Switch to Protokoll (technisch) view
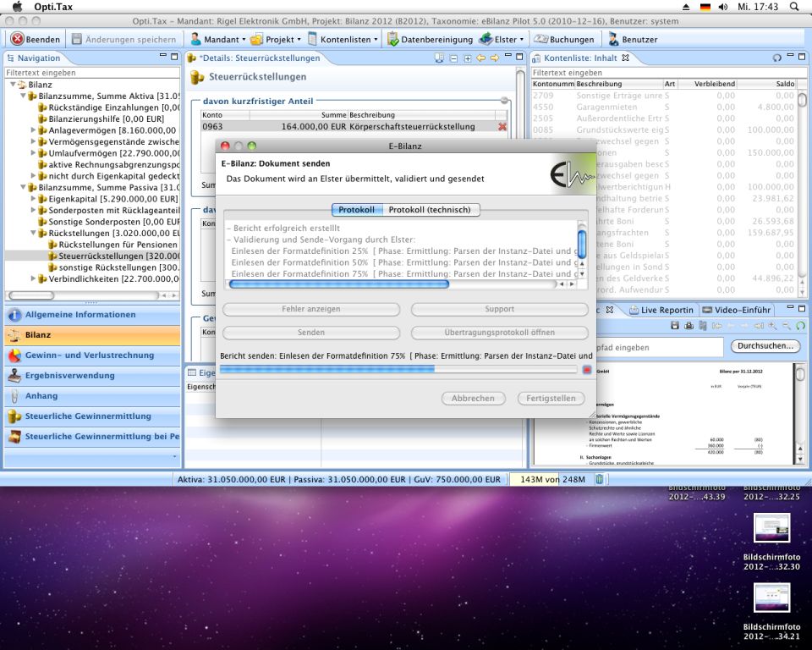812x650 pixels. pyautogui.click(x=430, y=209)
